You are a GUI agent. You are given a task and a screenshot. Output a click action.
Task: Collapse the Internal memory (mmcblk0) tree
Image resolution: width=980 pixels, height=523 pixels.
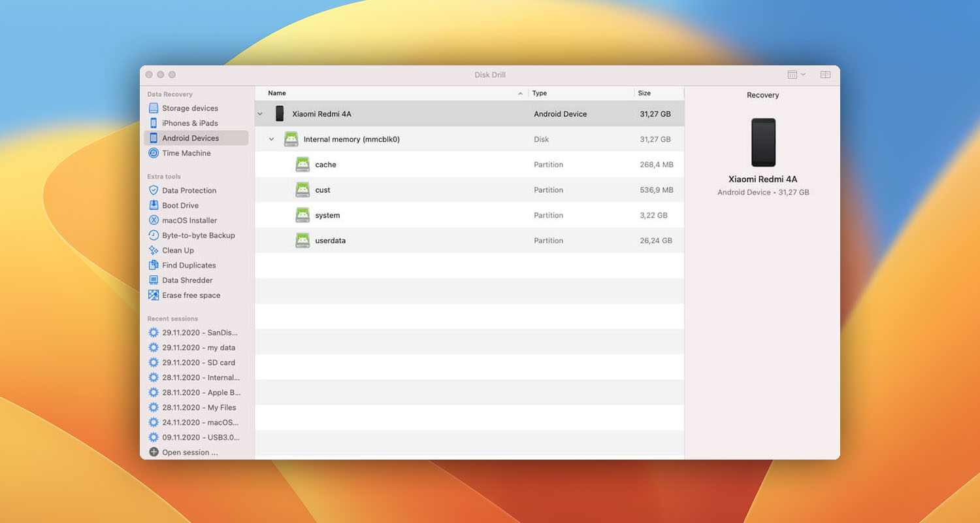coord(271,139)
